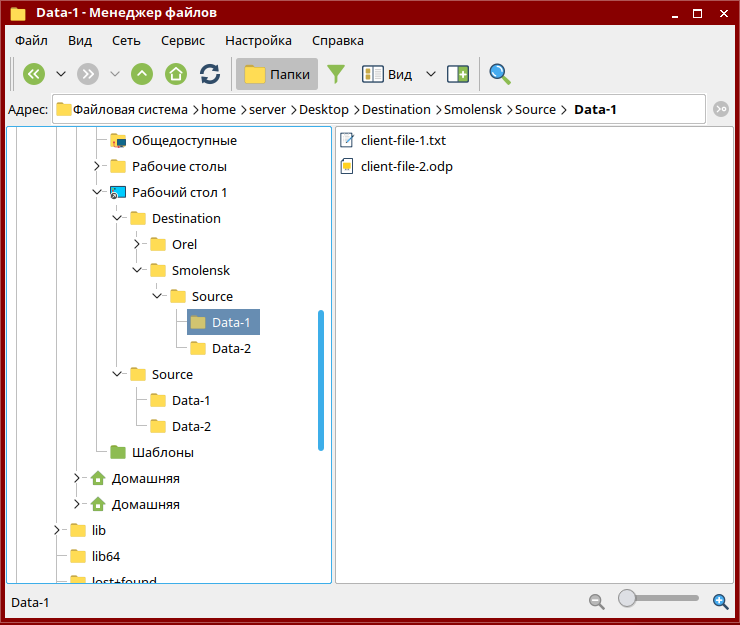Screen dimensions: 740x625
Task: Click the blue tree panel scrollbar
Action: point(321,380)
